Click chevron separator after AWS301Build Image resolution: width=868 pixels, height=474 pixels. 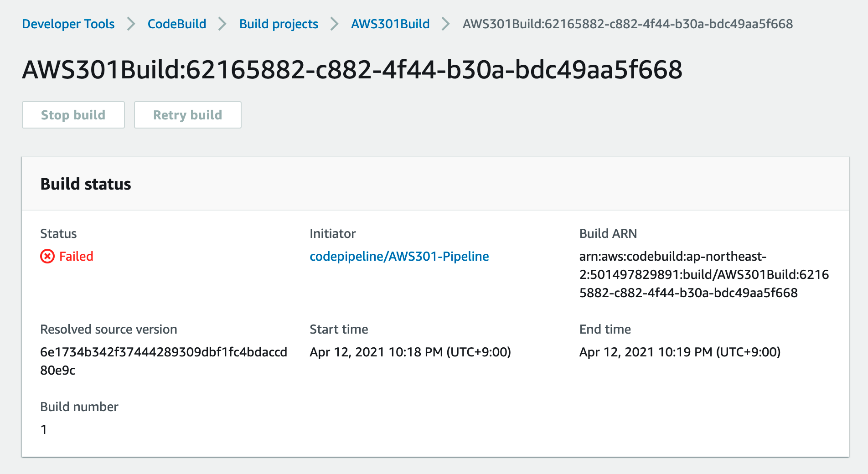(x=446, y=24)
